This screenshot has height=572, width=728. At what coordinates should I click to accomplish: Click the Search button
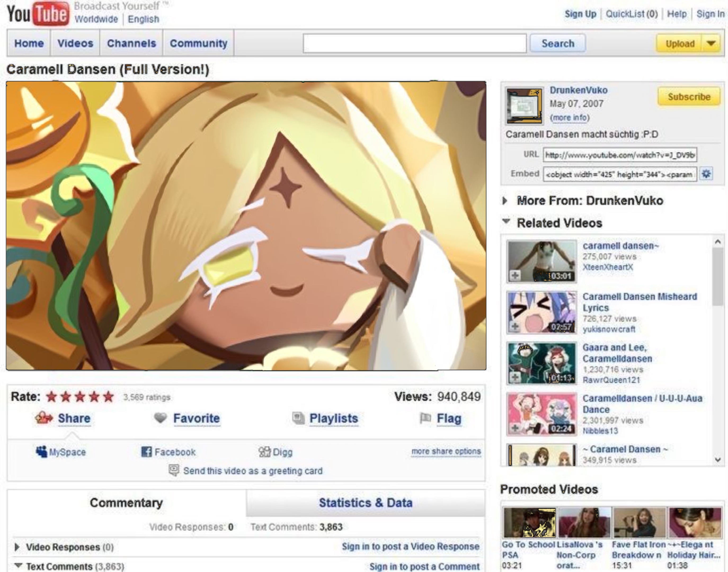click(558, 43)
